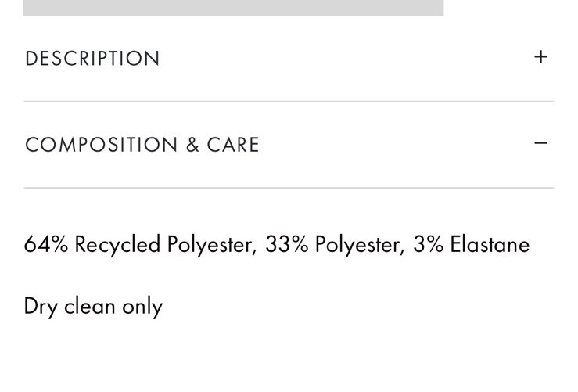Click the word 'CARE' in the heading

(233, 145)
